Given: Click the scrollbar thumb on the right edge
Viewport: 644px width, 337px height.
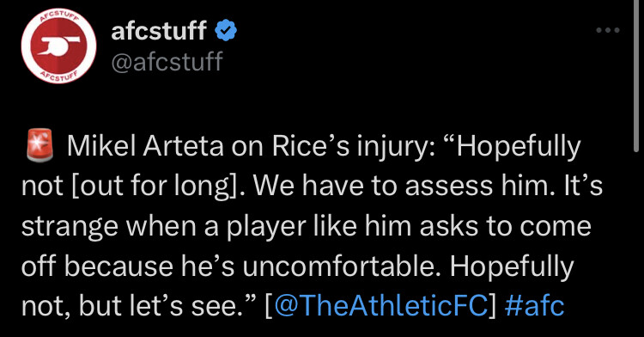Looking at the screenshot, I should click(636, 76).
